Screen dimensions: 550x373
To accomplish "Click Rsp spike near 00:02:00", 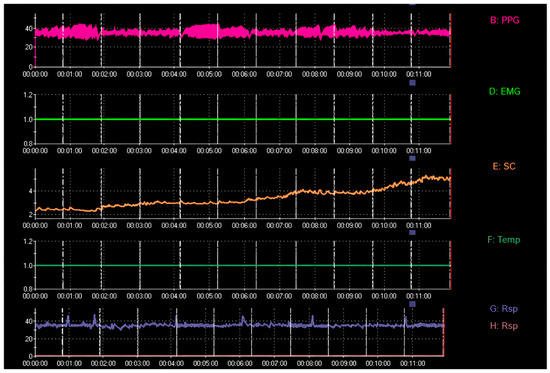I will pos(95,320).
